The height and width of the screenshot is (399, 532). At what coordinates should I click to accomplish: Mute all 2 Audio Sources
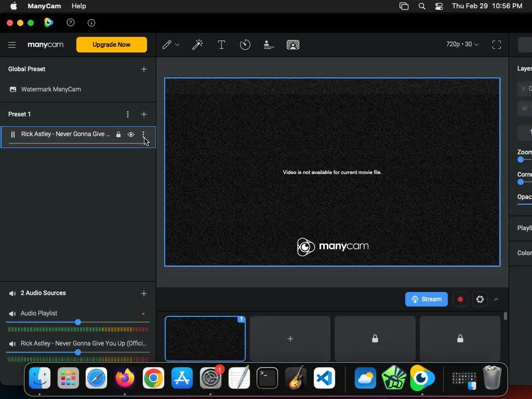[12, 294]
